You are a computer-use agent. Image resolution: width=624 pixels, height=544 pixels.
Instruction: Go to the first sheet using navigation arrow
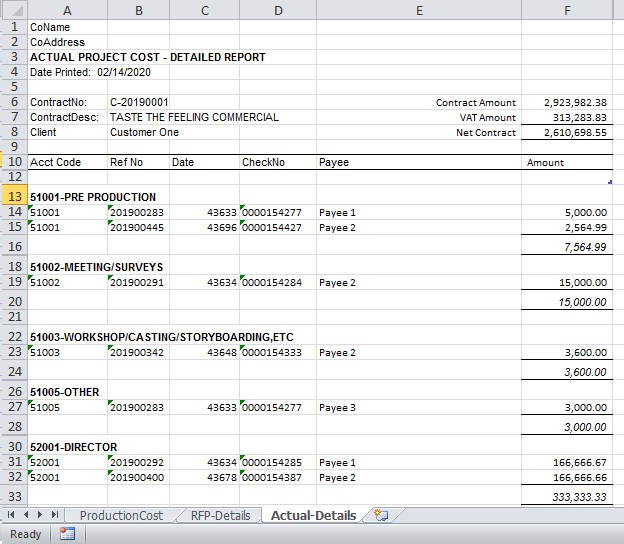click(x=9, y=515)
